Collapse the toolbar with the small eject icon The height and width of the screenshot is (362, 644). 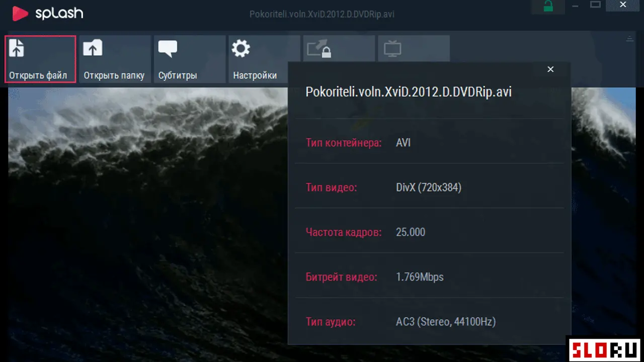tap(629, 39)
